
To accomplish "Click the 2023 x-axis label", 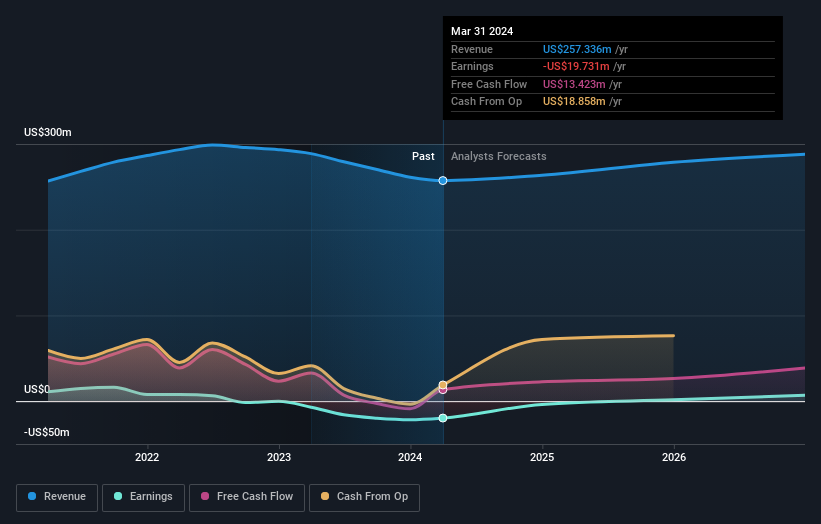I will [279, 457].
